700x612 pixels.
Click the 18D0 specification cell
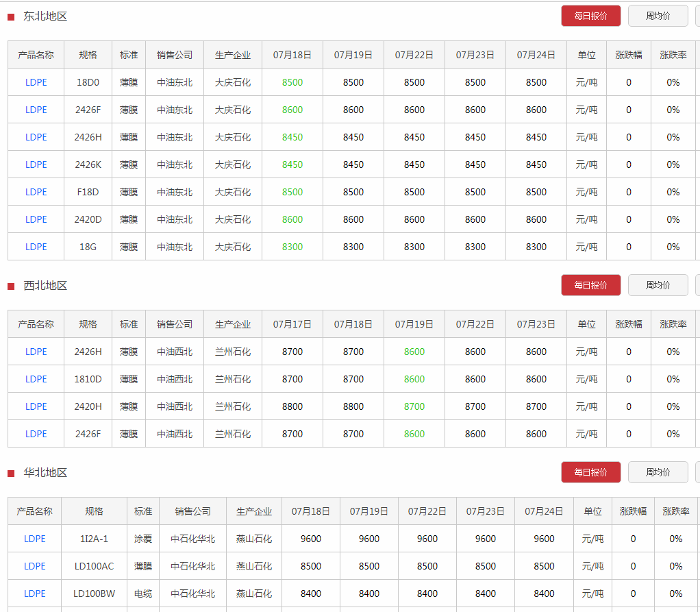click(x=88, y=83)
